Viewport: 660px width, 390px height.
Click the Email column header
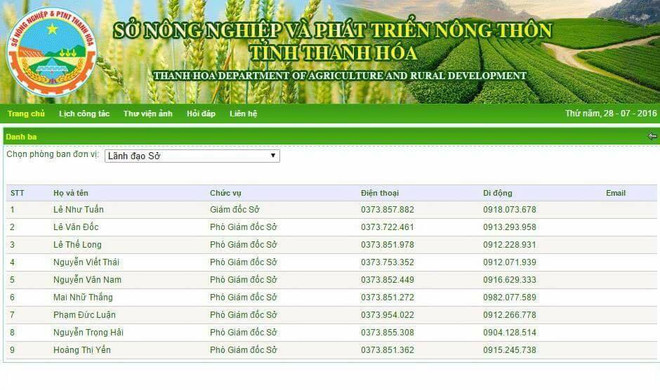tap(616, 193)
